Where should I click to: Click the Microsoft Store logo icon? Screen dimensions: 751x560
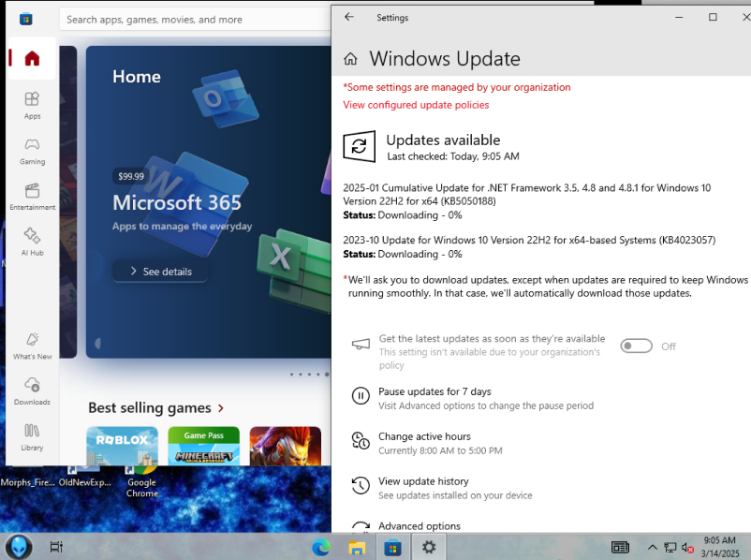[x=26, y=19]
